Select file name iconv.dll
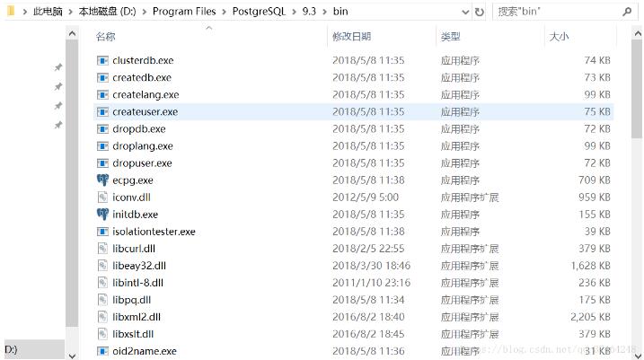The height and width of the screenshot is (360, 644). [x=131, y=198]
